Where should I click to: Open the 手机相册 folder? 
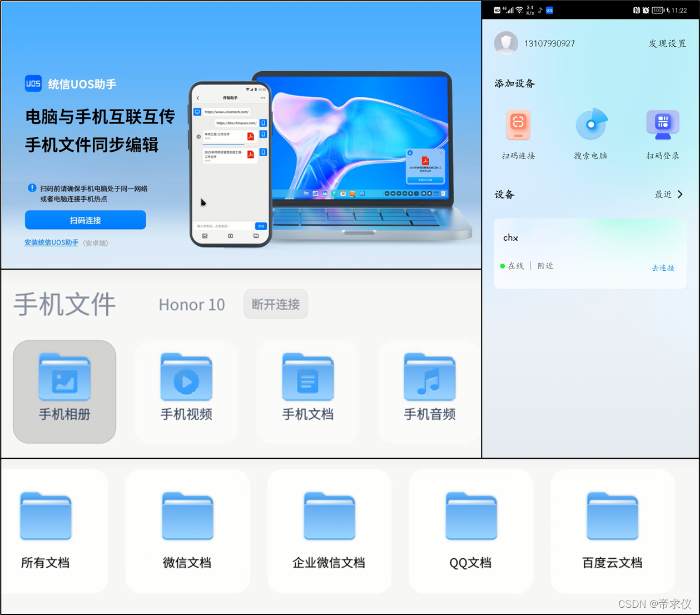click(64, 391)
